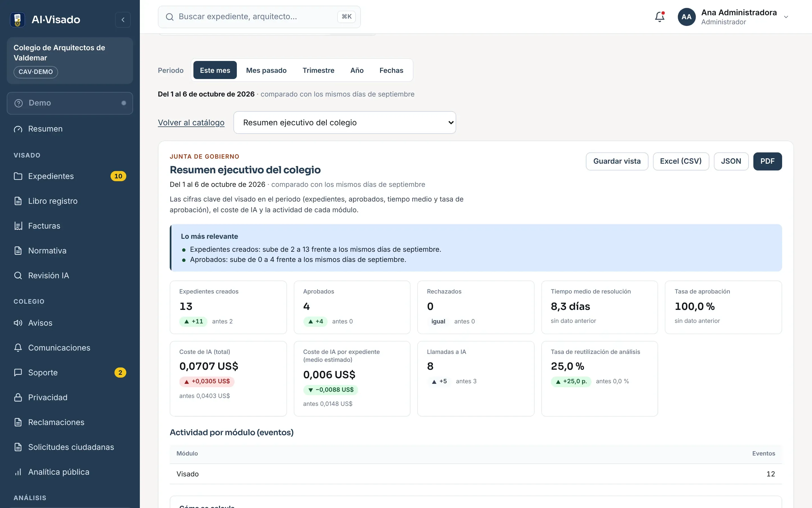This screenshot has width=812, height=508.
Task: Open Comunicaciones in the sidebar
Action: (70, 348)
